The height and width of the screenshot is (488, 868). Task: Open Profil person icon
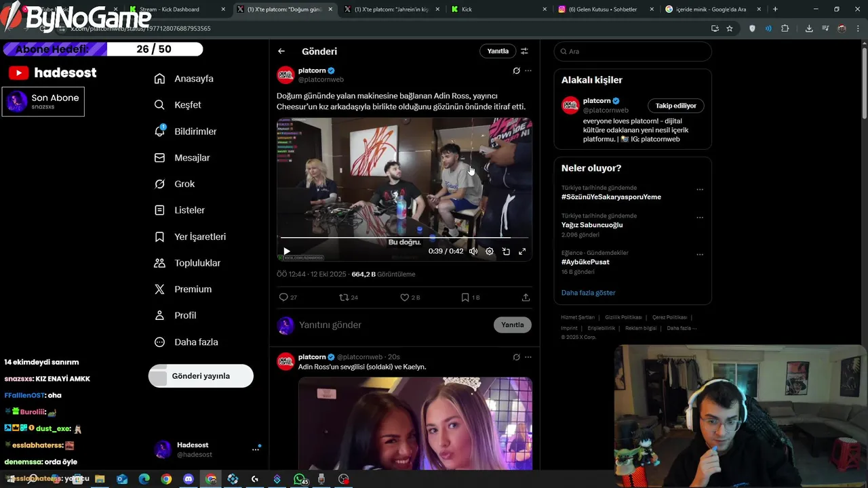tap(159, 316)
